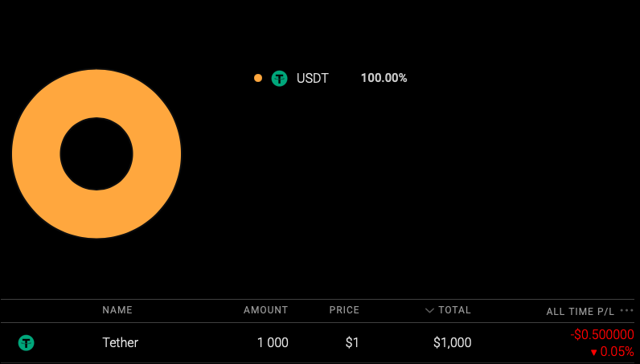The image size is (640, 364).
Task: Select the $1 price cell for Tether
Action: (x=352, y=343)
